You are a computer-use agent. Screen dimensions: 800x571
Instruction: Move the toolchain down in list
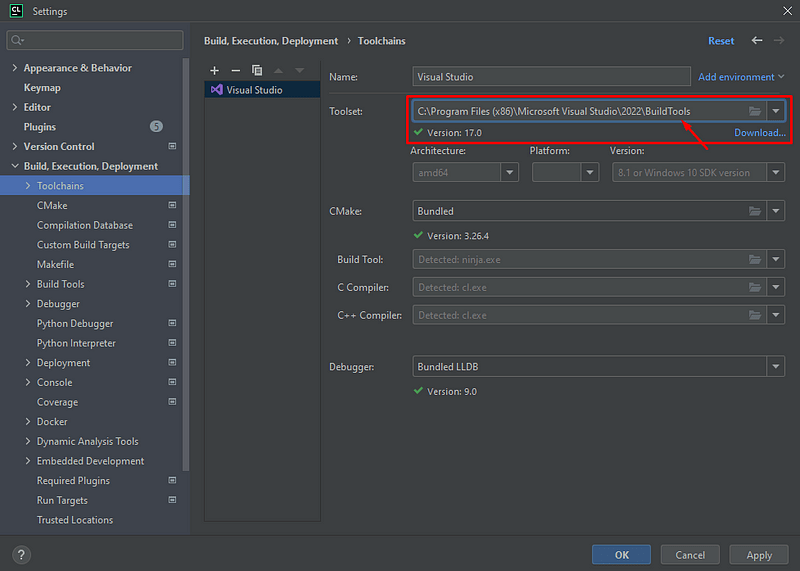point(299,70)
